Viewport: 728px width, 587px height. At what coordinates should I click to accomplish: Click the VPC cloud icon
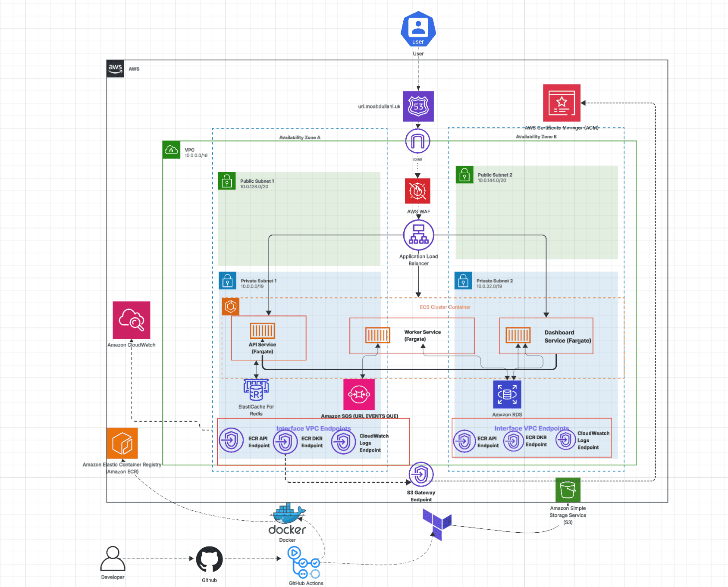(x=171, y=150)
